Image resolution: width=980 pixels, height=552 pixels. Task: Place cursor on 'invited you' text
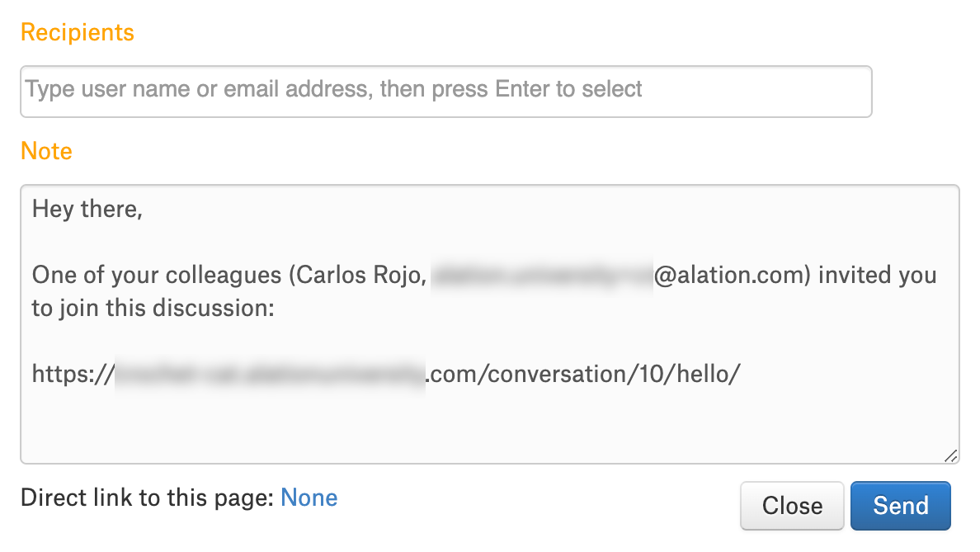click(x=878, y=275)
